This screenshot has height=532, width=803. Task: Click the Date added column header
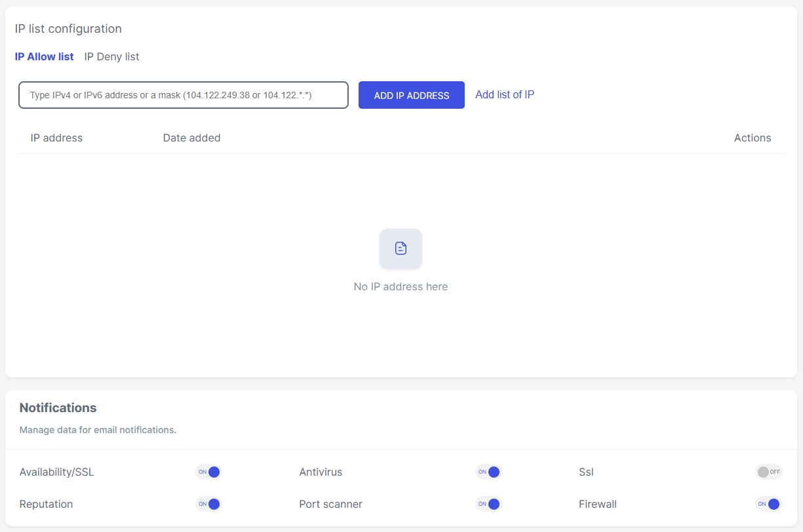point(191,138)
